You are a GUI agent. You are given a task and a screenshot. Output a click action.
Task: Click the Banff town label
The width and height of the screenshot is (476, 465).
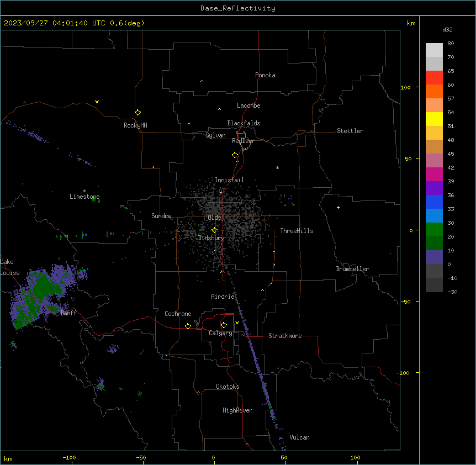68,313
